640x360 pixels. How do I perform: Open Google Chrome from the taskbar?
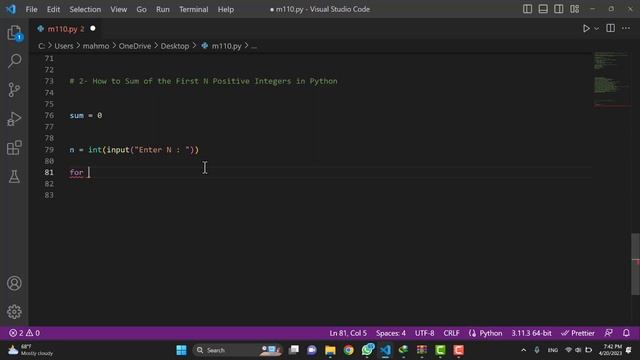pyautogui.click(x=349, y=350)
